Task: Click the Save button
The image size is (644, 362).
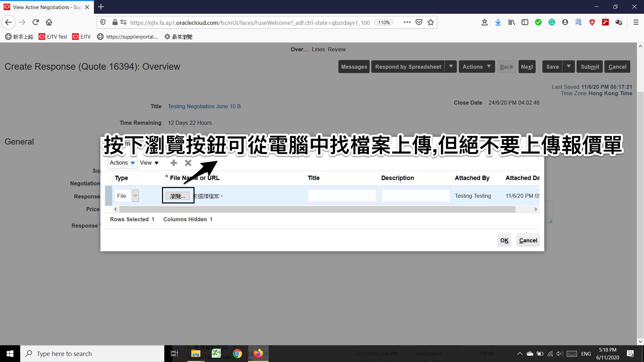Action: click(552, 67)
